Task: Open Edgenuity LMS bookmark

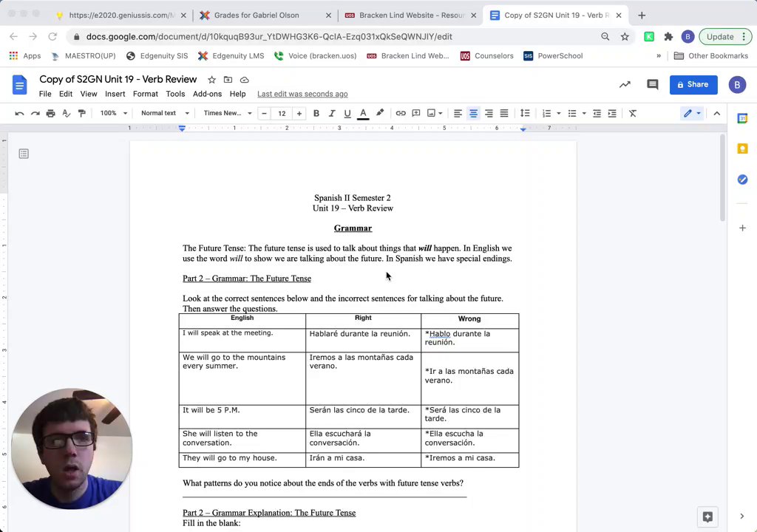Action: [231, 56]
